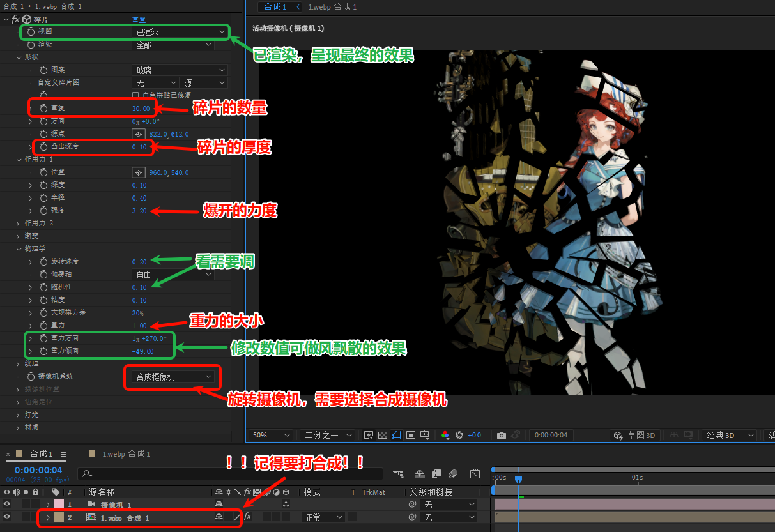Click the 位置 crosshair point picker
Screen dimensions: 775x532
click(137, 172)
